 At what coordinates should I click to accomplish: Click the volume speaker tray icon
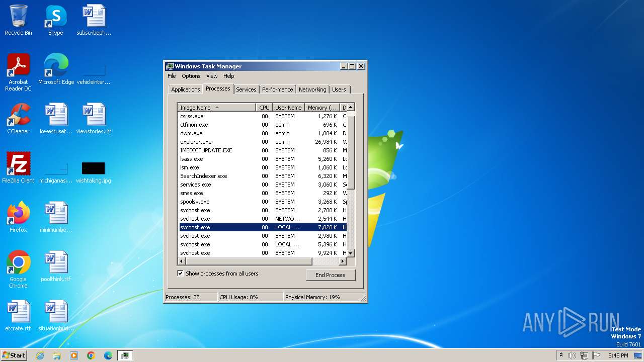[x=572, y=355]
